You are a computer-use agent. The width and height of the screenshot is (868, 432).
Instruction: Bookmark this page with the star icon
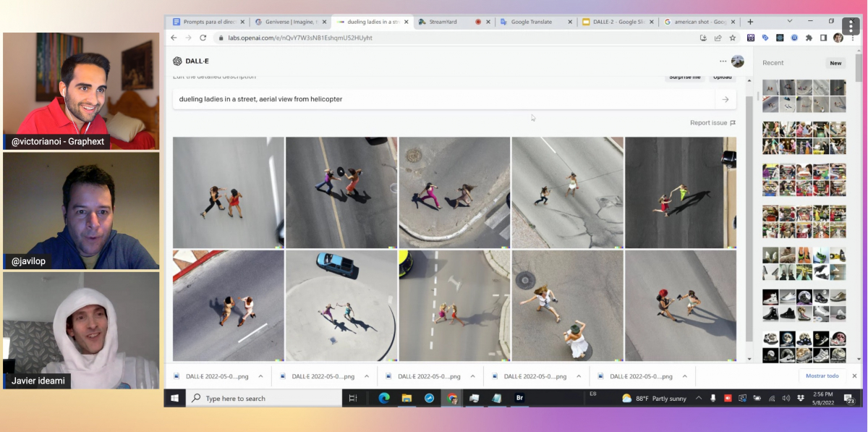(x=733, y=38)
